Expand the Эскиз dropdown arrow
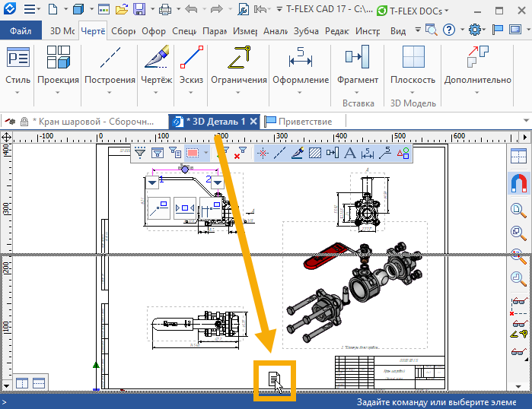The height and width of the screenshot is (409, 532). point(191,93)
